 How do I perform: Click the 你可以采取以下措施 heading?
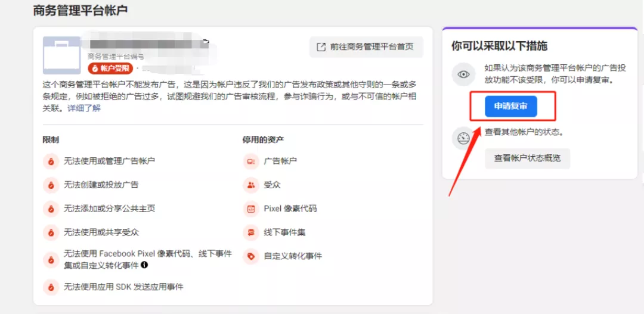click(499, 46)
